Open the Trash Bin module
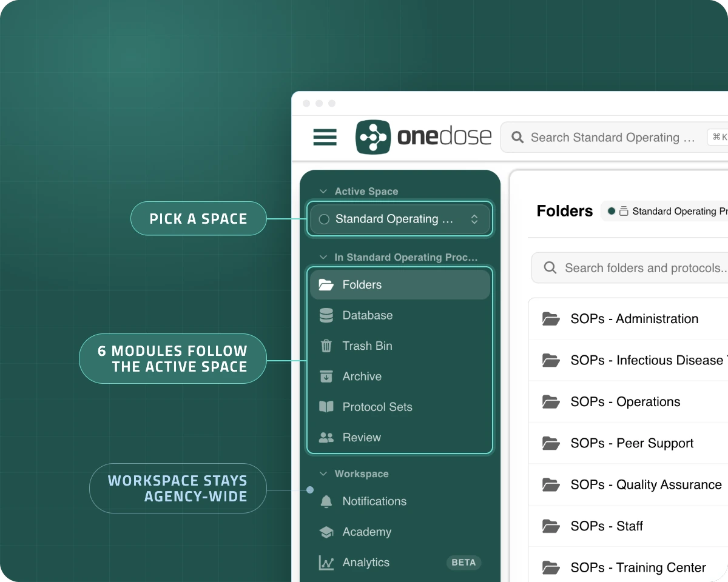 coord(400,346)
